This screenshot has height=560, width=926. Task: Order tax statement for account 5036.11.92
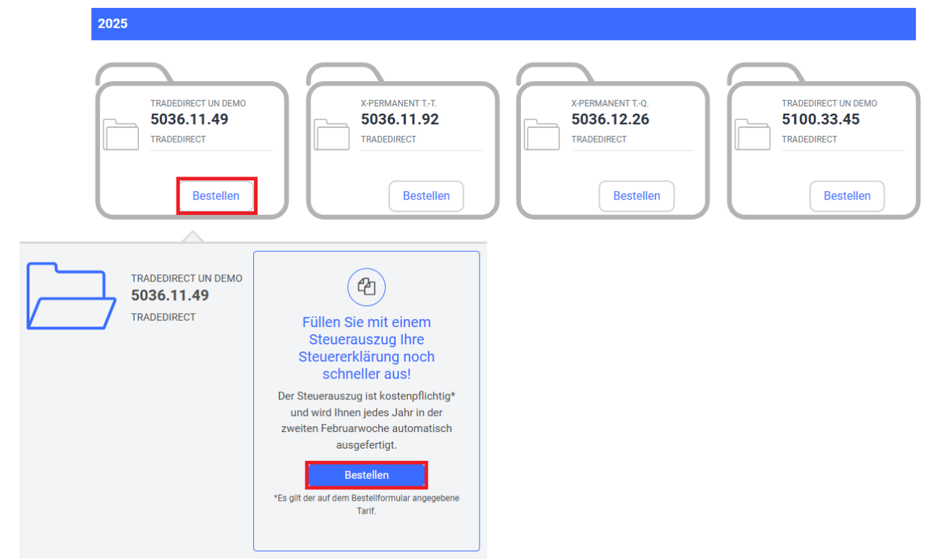426,196
